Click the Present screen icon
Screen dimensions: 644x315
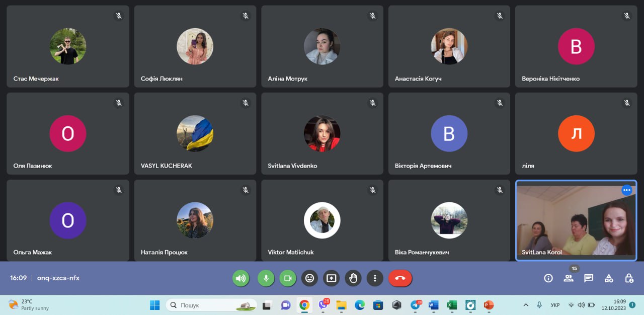331,278
